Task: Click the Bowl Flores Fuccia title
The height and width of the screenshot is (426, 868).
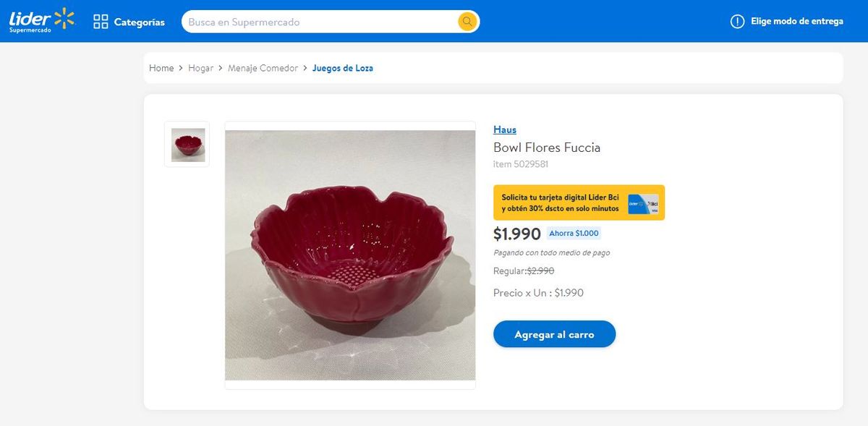Action: 547,148
